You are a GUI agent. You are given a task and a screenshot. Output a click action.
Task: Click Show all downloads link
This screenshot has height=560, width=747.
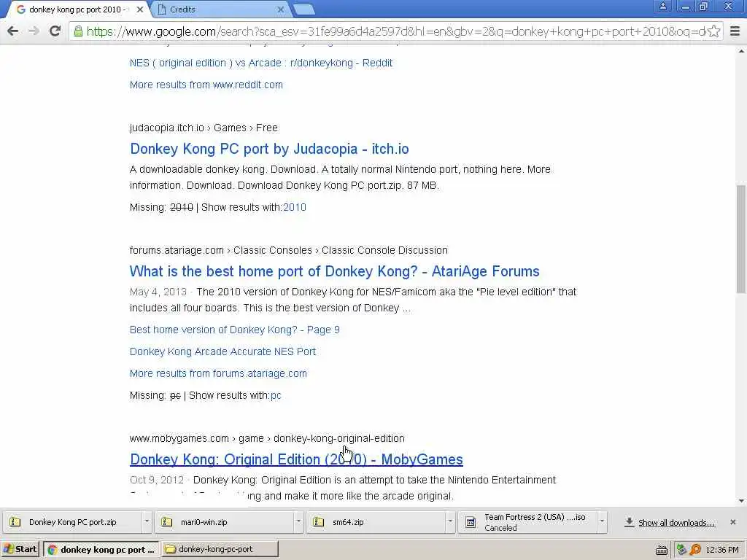click(676, 523)
